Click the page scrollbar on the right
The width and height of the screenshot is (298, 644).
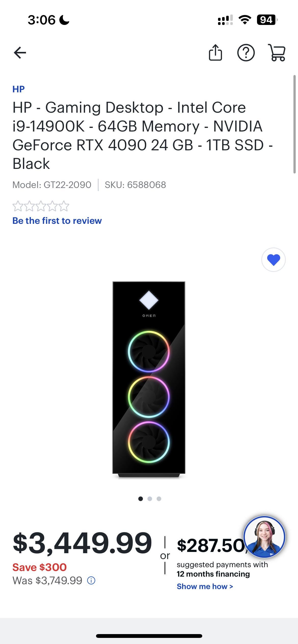click(294, 125)
